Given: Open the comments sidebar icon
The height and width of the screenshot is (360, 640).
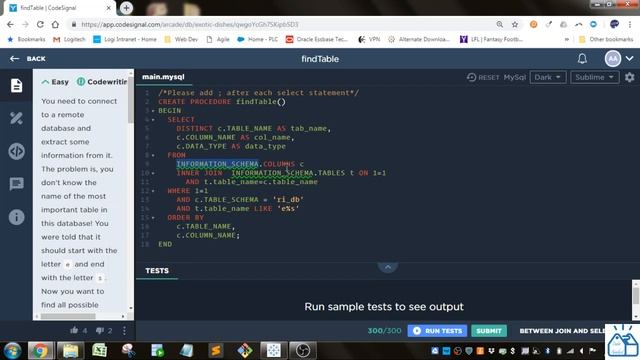Looking at the screenshot, I should coord(16,184).
